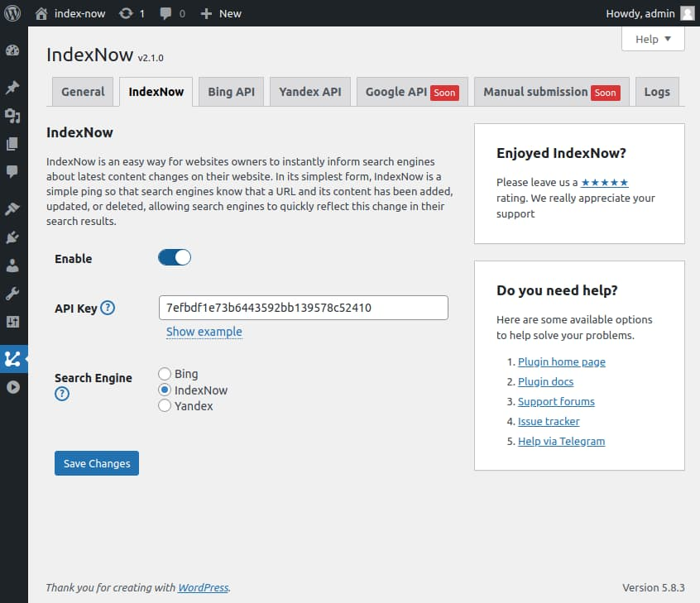Viewport: 700px width, 603px height.
Task: Switch to the Bing API tab
Action: [231, 92]
